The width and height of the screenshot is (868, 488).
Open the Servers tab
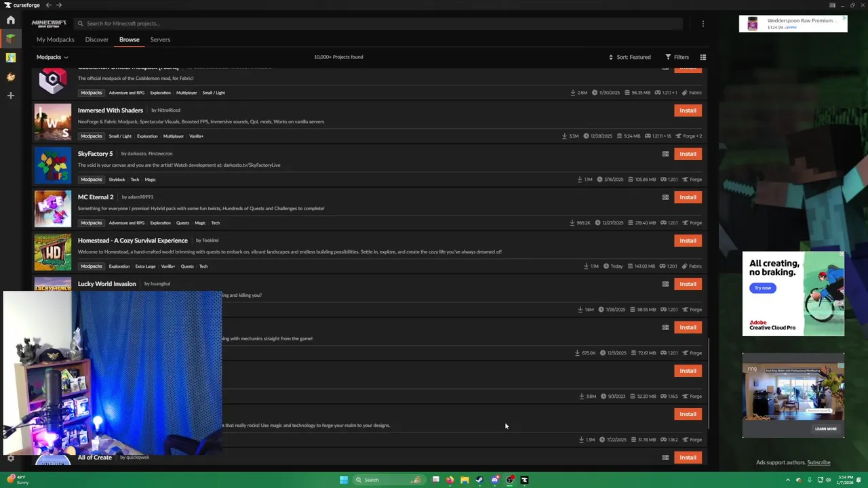[160, 39]
